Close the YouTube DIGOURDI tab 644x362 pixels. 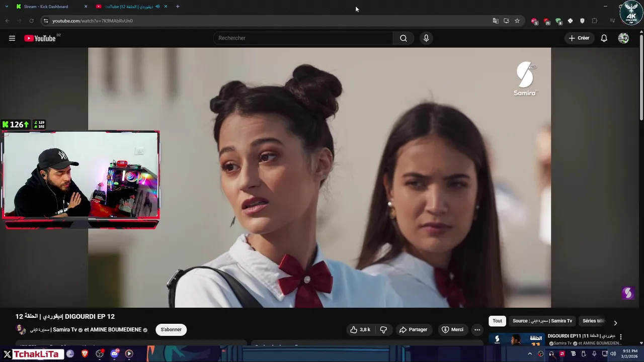(x=166, y=7)
